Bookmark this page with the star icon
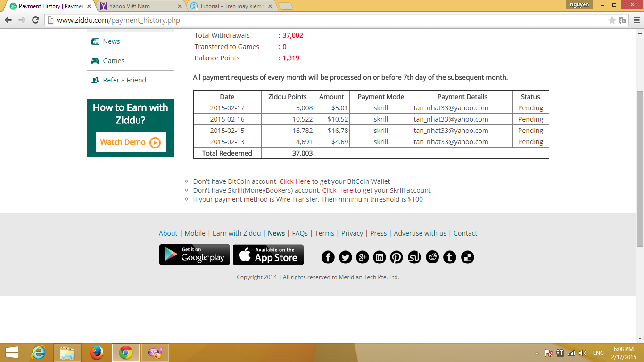Viewport: 644px width, 362px height. pyautogui.click(x=612, y=20)
